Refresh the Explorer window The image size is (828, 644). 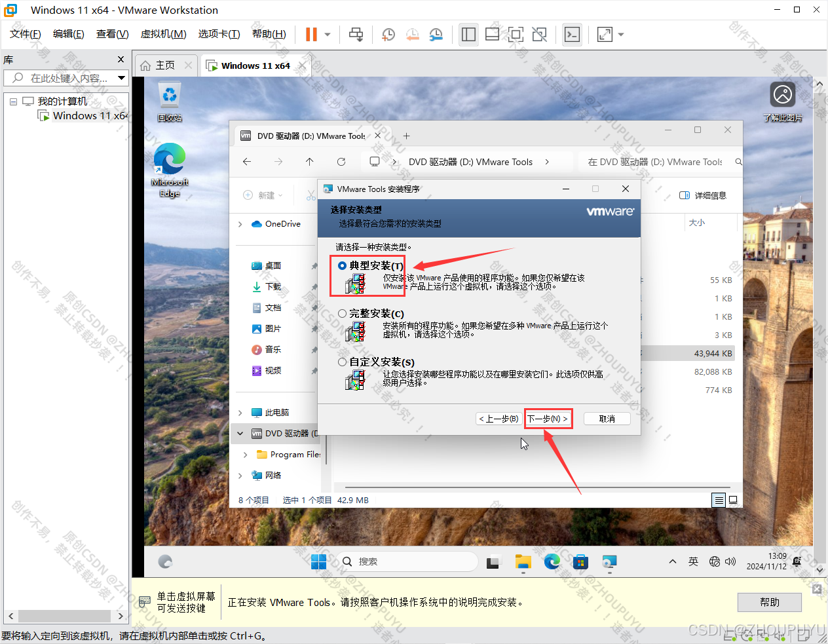[341, 162]
